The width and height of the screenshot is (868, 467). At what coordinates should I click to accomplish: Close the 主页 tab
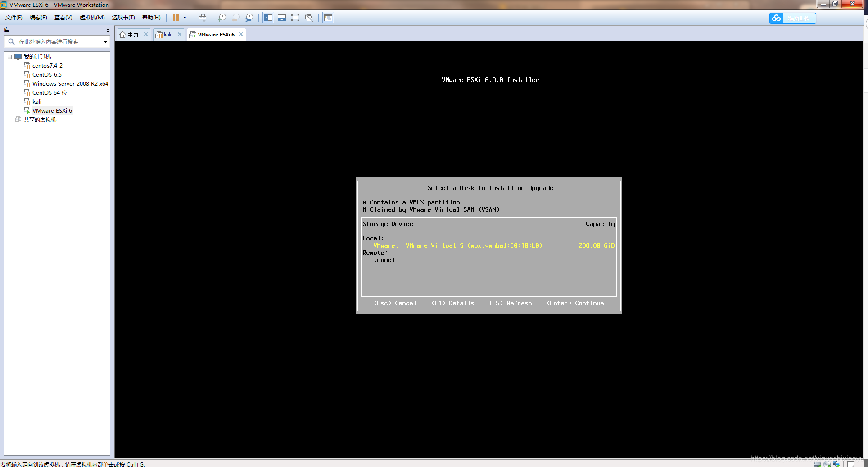146,34
